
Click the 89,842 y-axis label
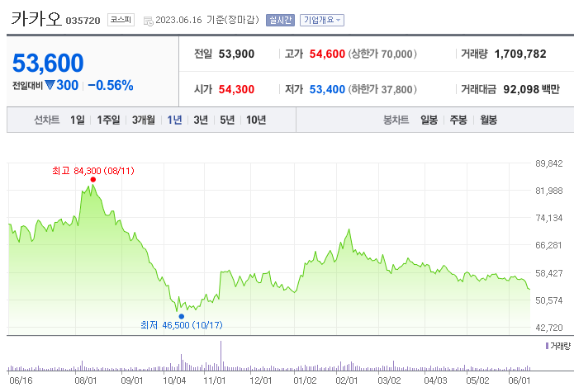tap(548, 163)
